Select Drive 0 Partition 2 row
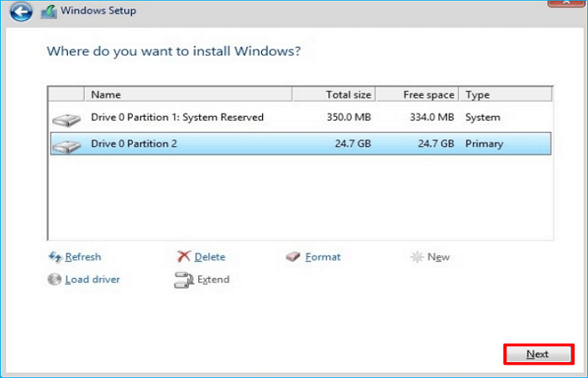Image resolution: width=588 pixels, height=378 pixels. click(134, 144)
